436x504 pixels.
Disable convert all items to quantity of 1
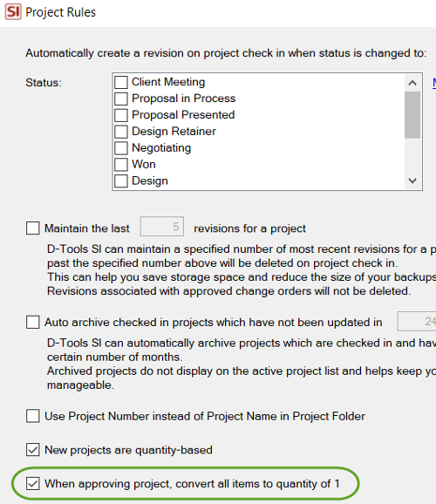[x=33, y=483]
